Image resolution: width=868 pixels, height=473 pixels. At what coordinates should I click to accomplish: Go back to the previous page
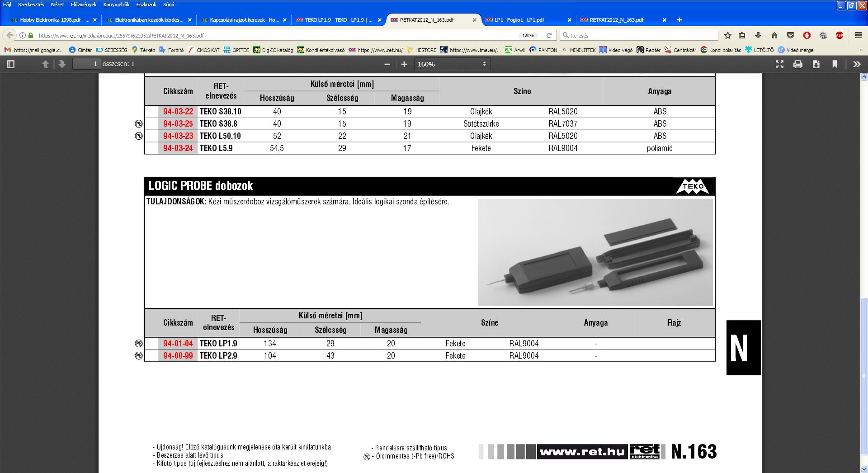point(9,35)
